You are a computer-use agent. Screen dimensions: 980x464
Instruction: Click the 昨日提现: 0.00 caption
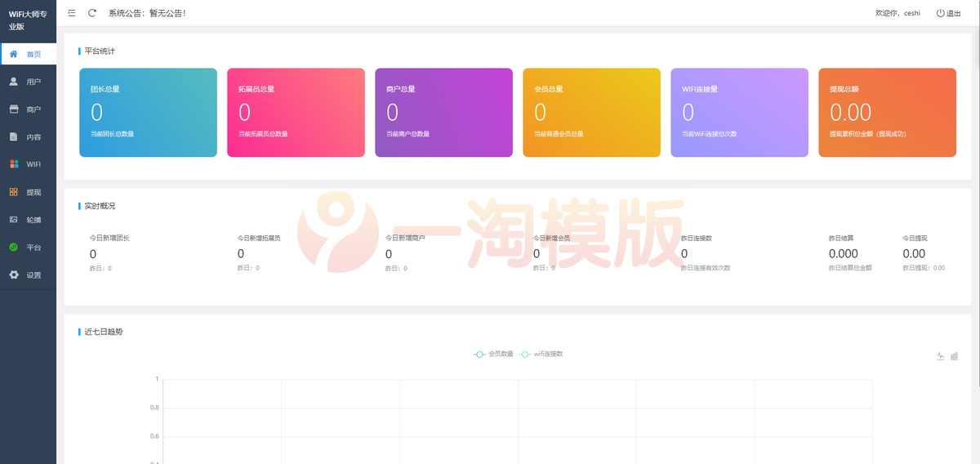tap(924, 268)
